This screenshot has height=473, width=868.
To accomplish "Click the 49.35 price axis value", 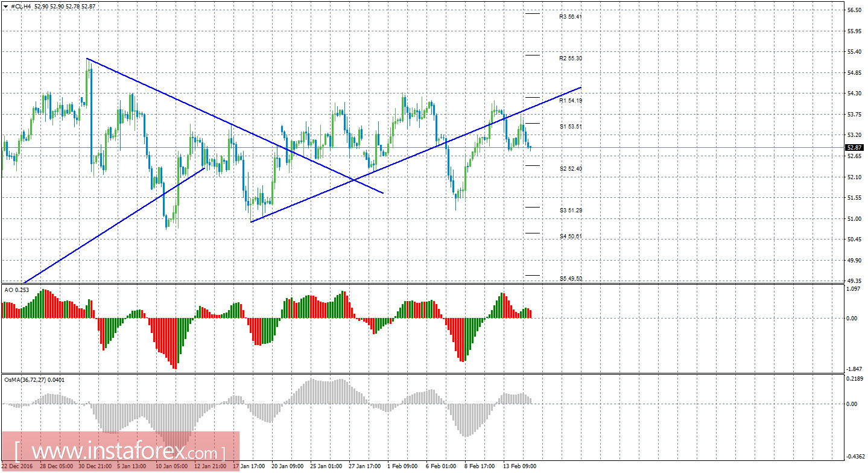I will coord(854,281).
